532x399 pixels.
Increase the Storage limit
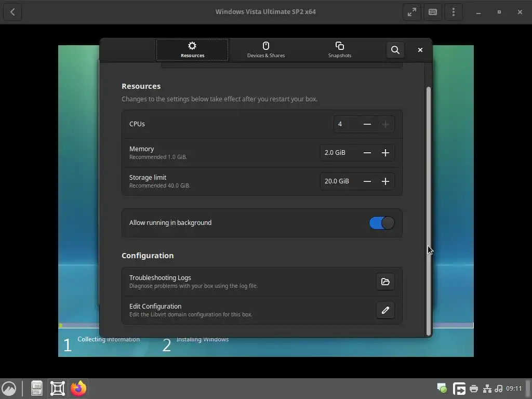[385, 181]
